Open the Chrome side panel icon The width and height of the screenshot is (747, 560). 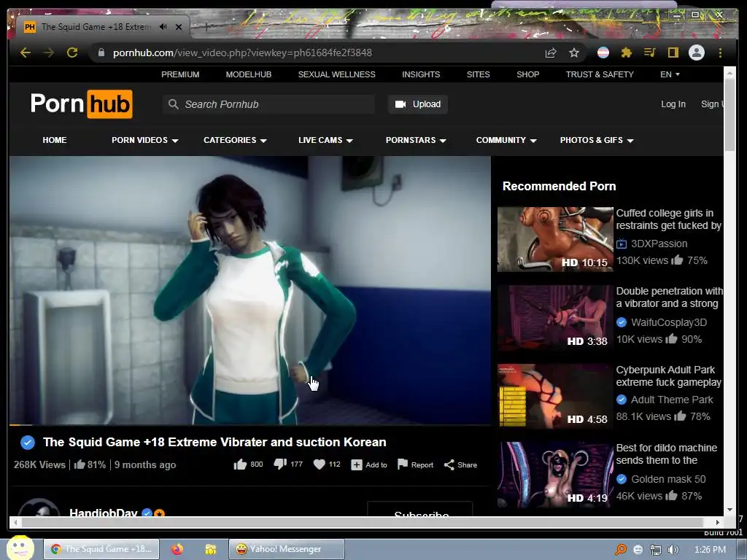(x=673, y=52)
